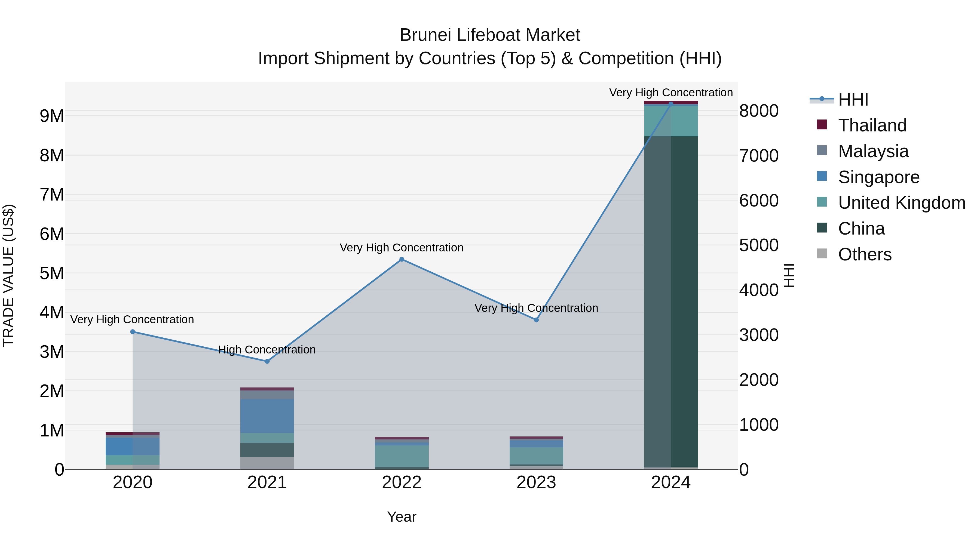Click the United Kingdom legend color swatch
980x551 pixels.
tap(822, 202)
